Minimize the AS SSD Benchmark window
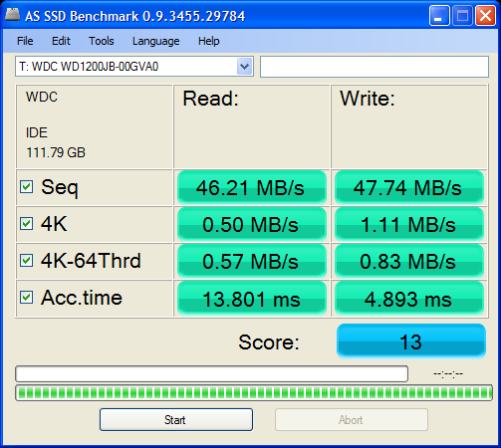The width and height of the screenshot is (501, 448). (439, 15)
